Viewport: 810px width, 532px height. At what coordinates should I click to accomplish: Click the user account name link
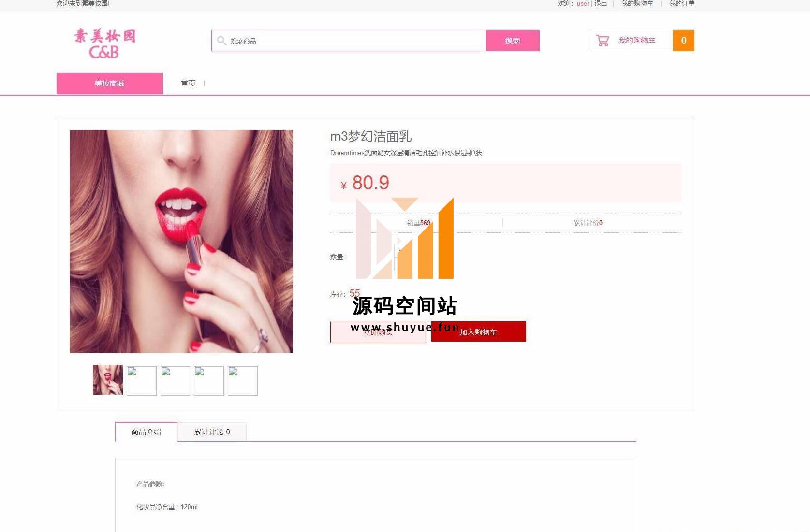click(583, 4)
